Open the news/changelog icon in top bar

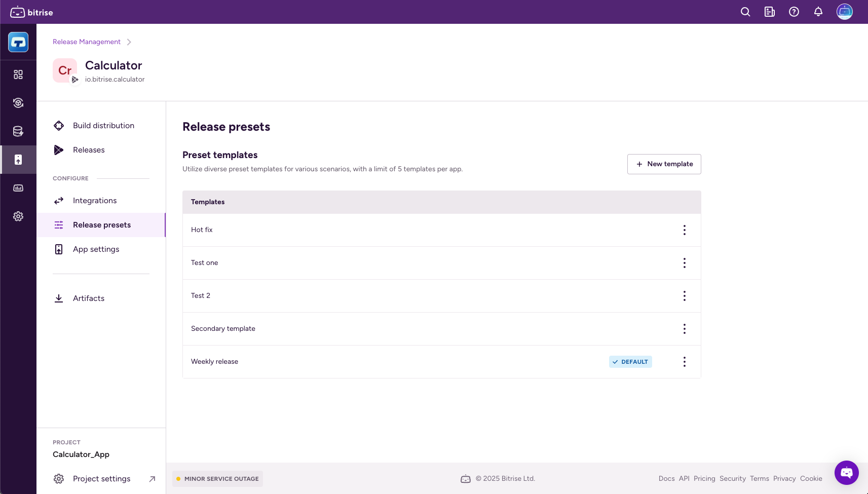[x=769, y=12]
